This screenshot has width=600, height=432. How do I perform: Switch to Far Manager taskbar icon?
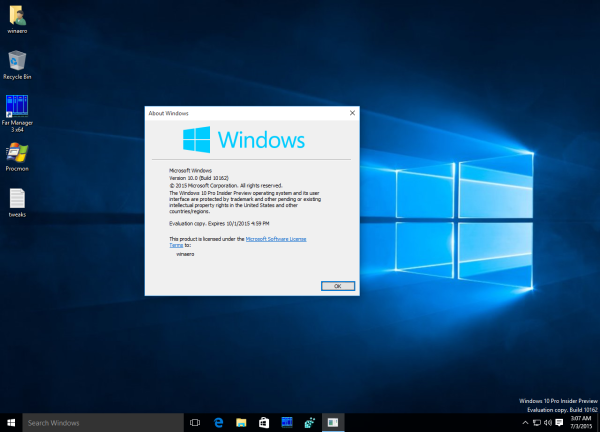287,422
